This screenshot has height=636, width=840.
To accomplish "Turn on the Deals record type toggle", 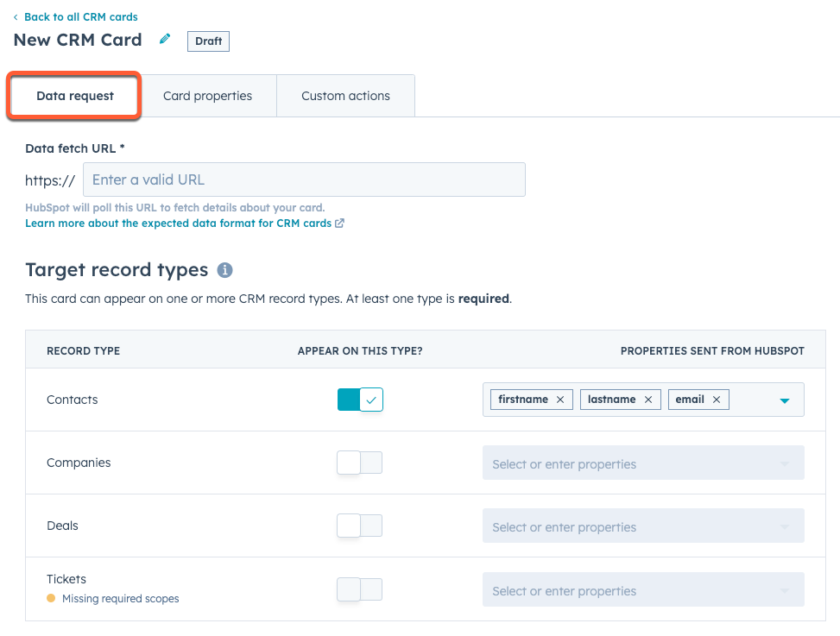I will click(x=360, y=526).
